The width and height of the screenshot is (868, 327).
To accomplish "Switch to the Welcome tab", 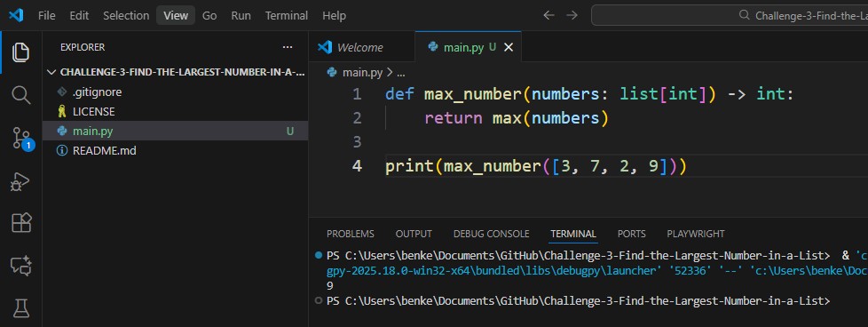I will (x=361, y=47).
